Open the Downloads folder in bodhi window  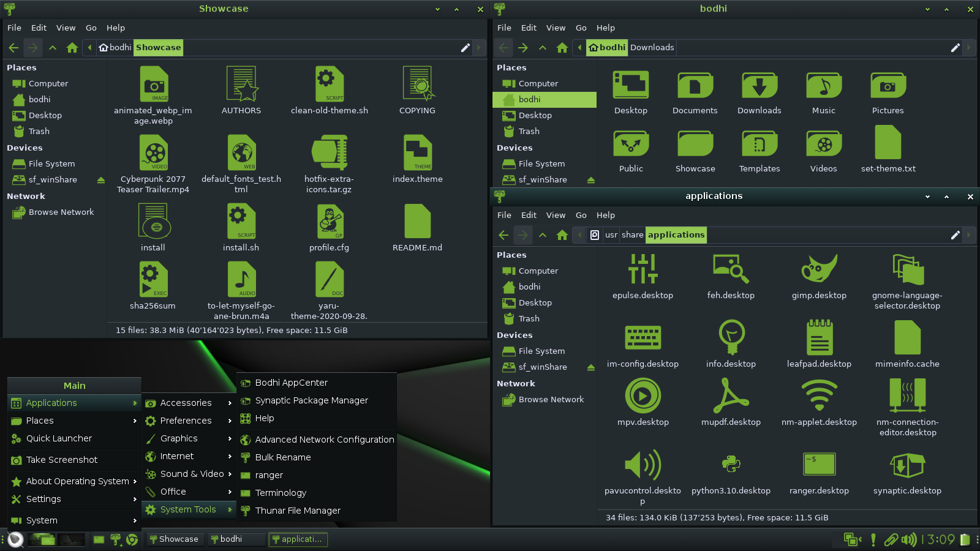click(759, 85)
